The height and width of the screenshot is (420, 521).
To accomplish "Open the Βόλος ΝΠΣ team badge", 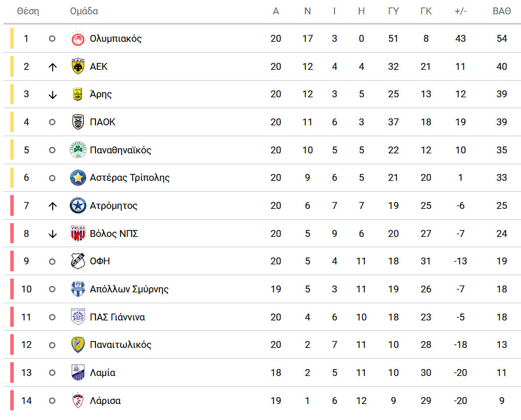I will pos(78,233).
